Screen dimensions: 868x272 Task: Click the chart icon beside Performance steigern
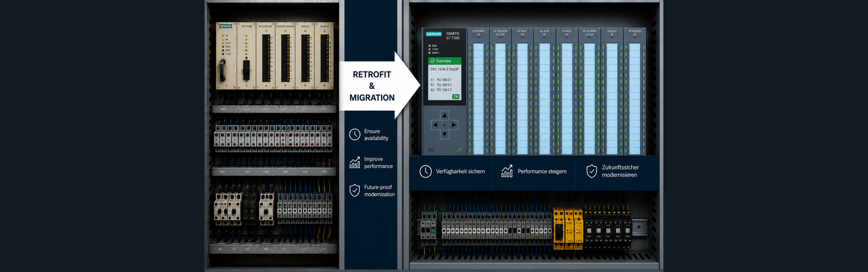click(x=507, y=171)
